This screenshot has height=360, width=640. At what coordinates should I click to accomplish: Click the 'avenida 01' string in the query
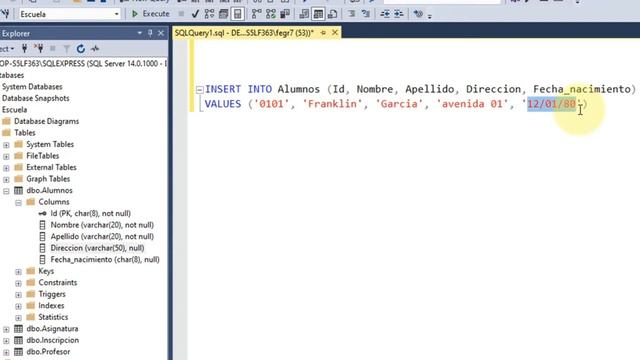[472, 104]
